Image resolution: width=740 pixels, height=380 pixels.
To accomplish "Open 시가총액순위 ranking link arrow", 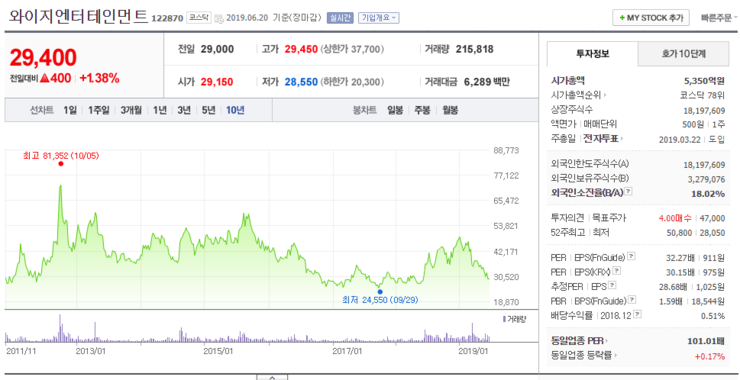I will click(x=605, y=95).
